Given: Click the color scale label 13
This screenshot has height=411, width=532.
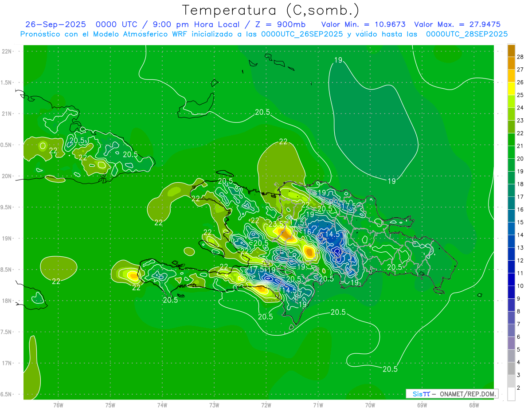Looking at the screenshot, I should click(x=520, y=248).
